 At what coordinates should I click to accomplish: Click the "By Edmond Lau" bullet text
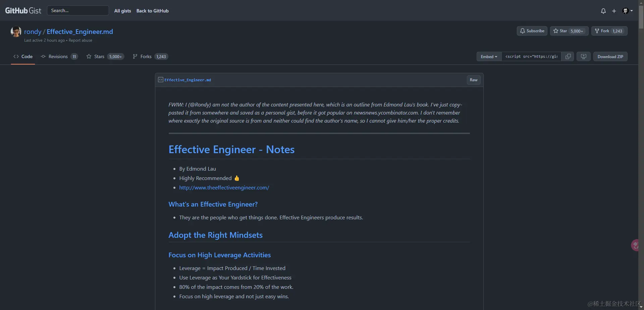(x=198, y=169)
